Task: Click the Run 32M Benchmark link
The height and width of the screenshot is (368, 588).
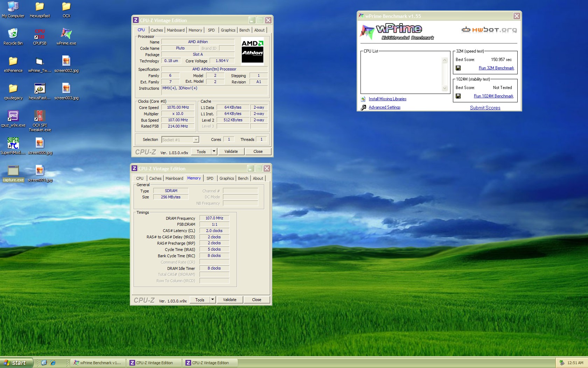Action: (x=496, y=68)
